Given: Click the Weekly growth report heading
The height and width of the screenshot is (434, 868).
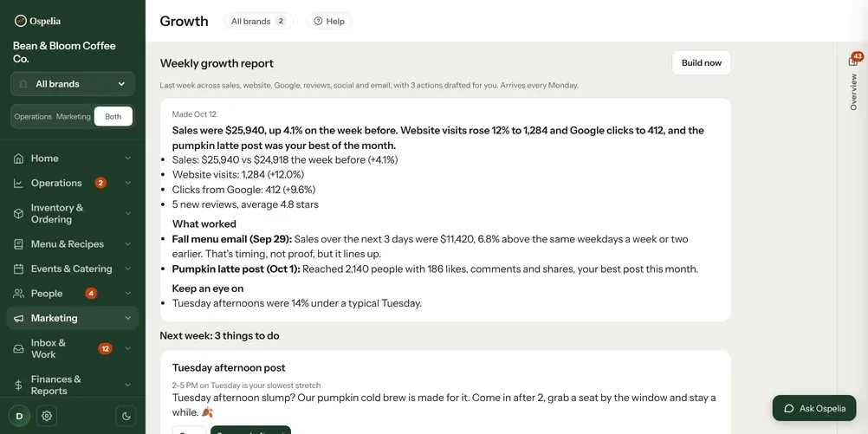Looking at the screenshot, I should [x=217, y=63].
